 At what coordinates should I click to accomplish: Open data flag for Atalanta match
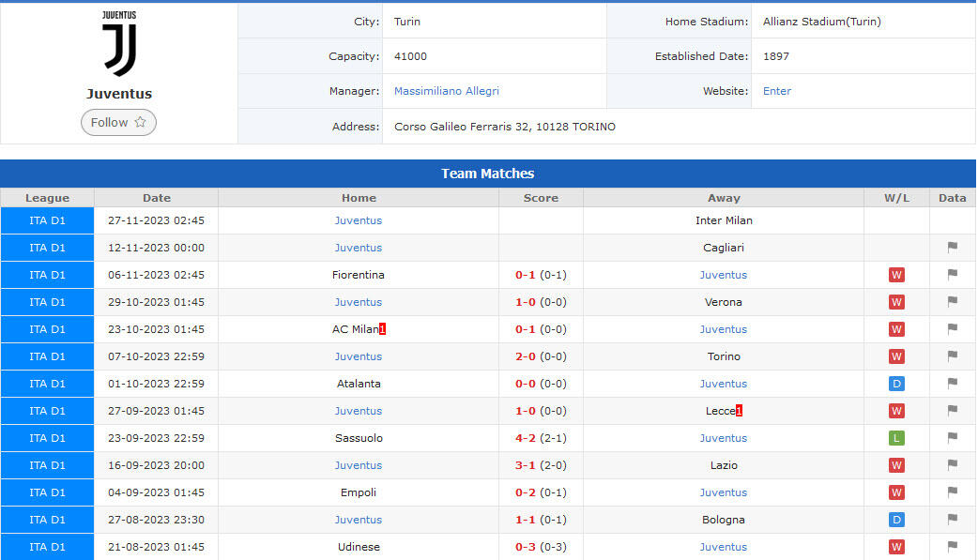click(952, 384)
